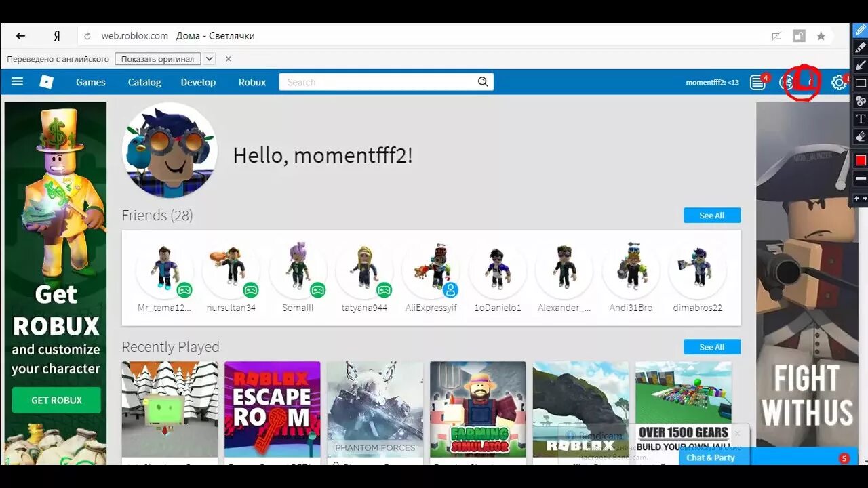
Task: Select the Bandicam eraser tool
Action: 861,137
